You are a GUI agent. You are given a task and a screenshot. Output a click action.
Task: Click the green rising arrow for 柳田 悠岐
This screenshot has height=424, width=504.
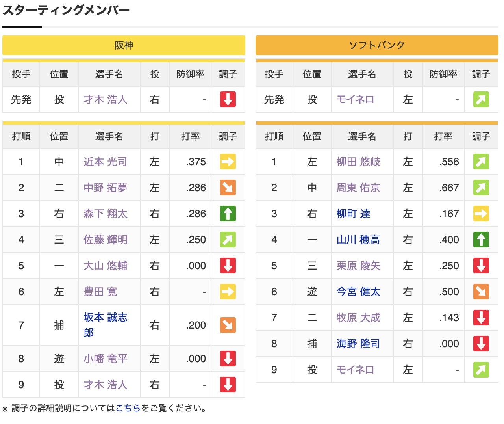pos(480,162)
